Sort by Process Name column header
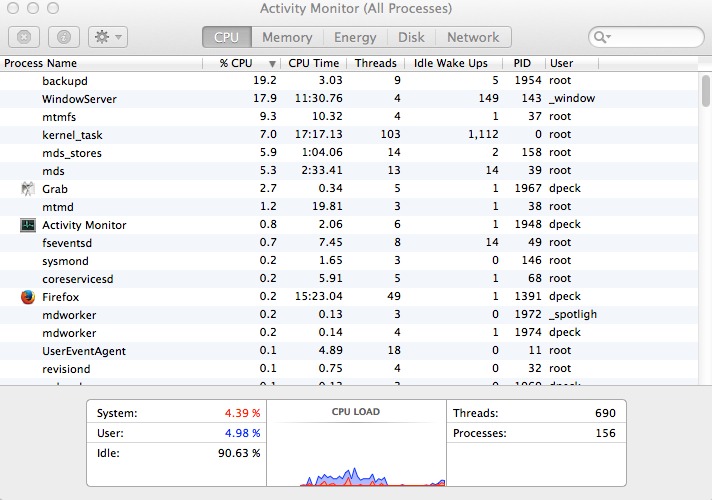The height and width of the screenshot is (500, 712). pyautogui.click(x=101, y=63)
